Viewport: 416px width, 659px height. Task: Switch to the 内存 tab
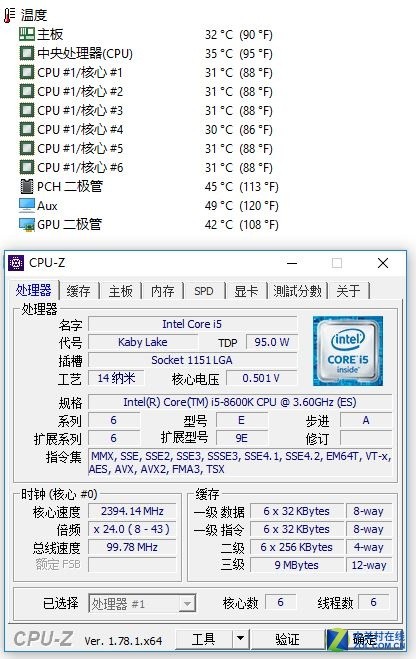click(x=162, y=291)
